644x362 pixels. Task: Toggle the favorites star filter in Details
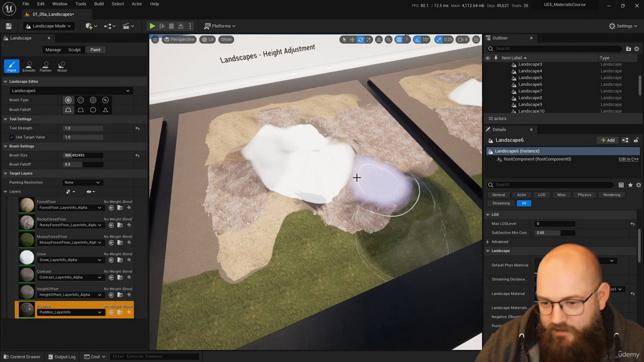pos(630,184)
